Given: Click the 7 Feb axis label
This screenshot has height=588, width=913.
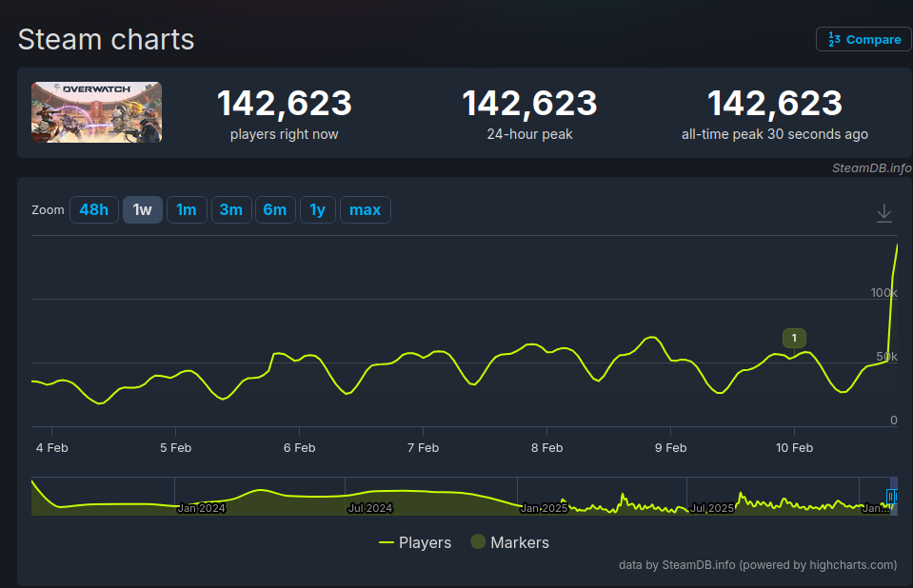Looking at the screenshot, I should click(x=424, y=448).
